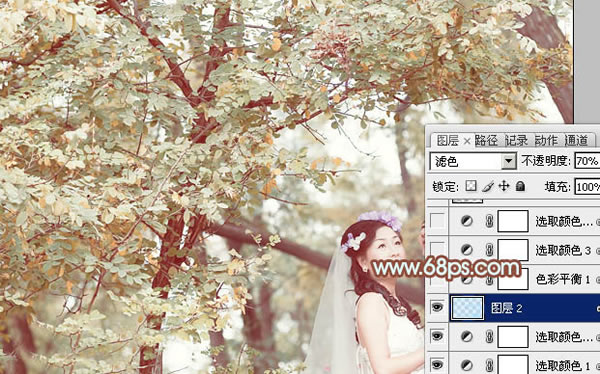Hide the 选取颜色 1 layer
600x374 pixels.
[x=437, y=364]
